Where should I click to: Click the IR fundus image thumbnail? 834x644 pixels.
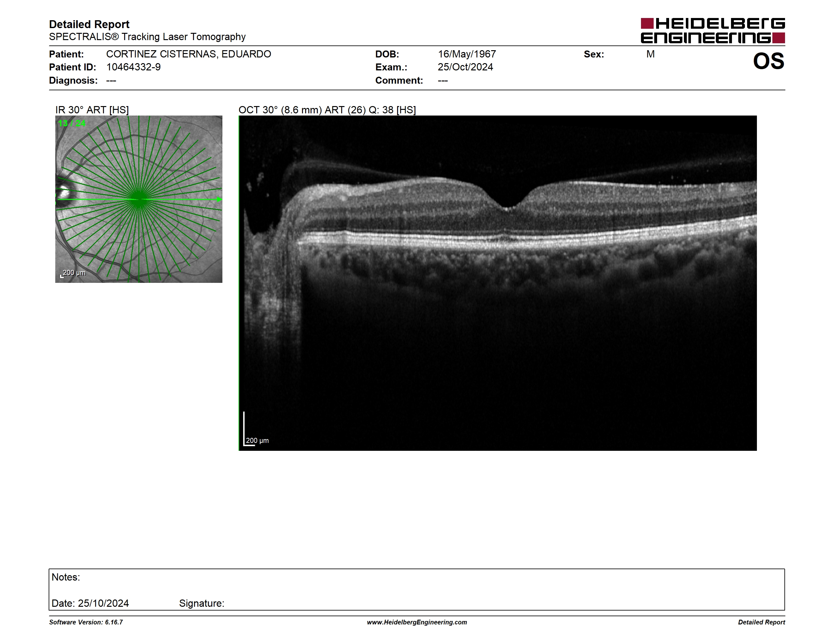pyautogui.click(x=139, y=199)
